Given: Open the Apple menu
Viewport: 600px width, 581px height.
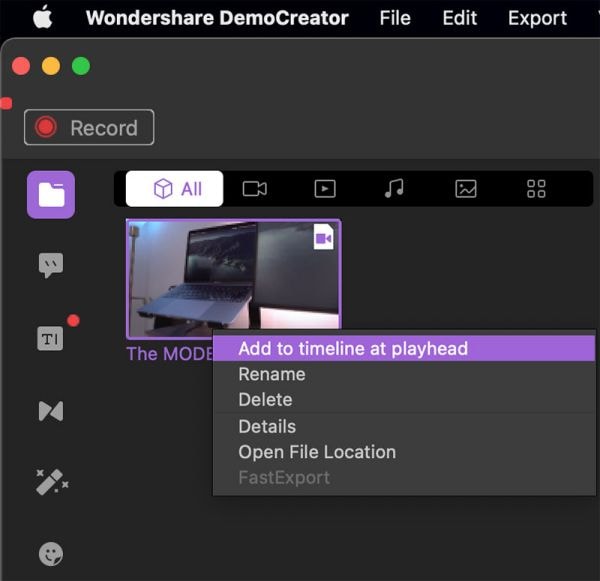Looking at the screenshot, I should (x=42, y=18).
